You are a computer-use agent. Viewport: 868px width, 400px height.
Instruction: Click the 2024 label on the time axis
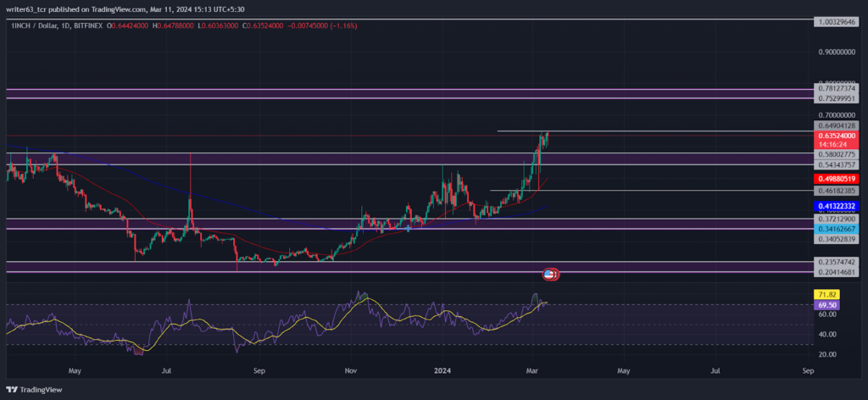pos(442,370)
